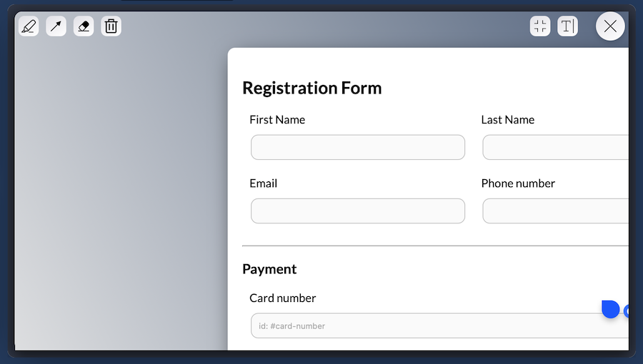Image resolution: width=643 pixels, height=364 pixels.
Task: Click the blue ring at right edge
Action: click(x=627, y=311)
